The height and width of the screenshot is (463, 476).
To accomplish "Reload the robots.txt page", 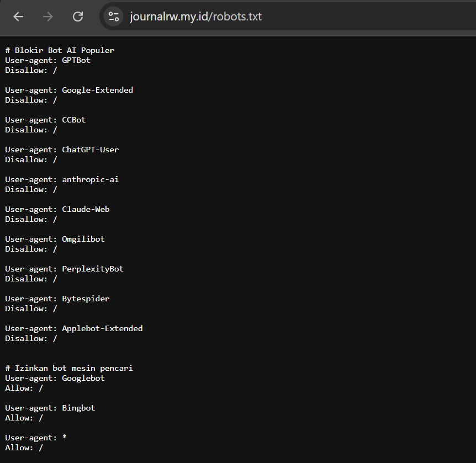I will 78,17.
